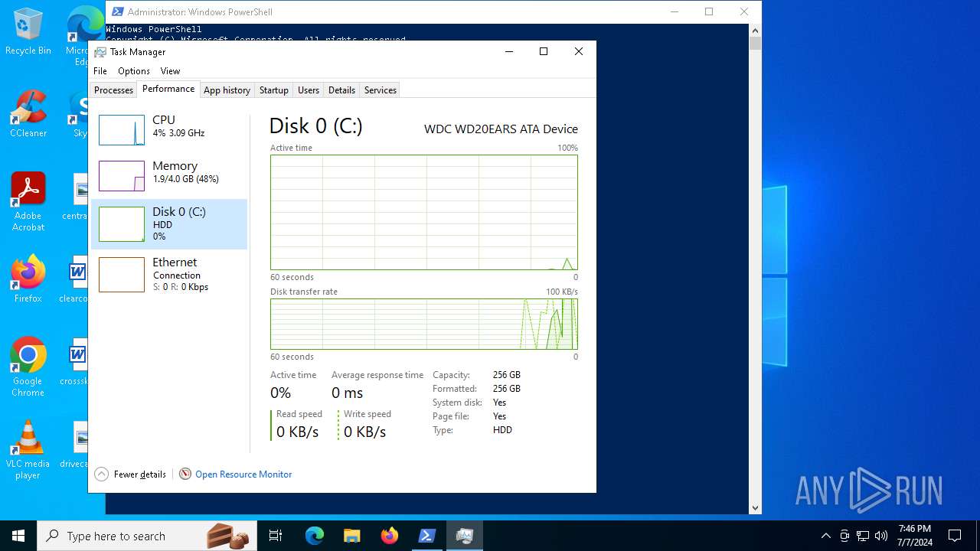Open Task View from the taskbar
Screen dimensions: 980x551
pos(276,536)
